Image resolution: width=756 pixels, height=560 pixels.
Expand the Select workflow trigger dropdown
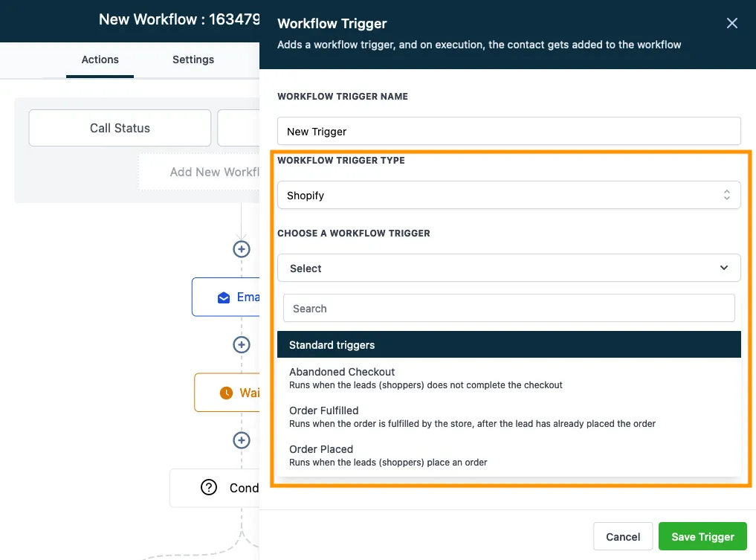pos(508,268)
